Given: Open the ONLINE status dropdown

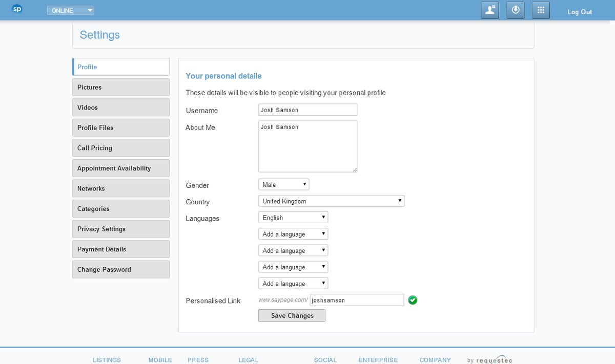Looking at the screenshot, I should [x=71, y=10].
